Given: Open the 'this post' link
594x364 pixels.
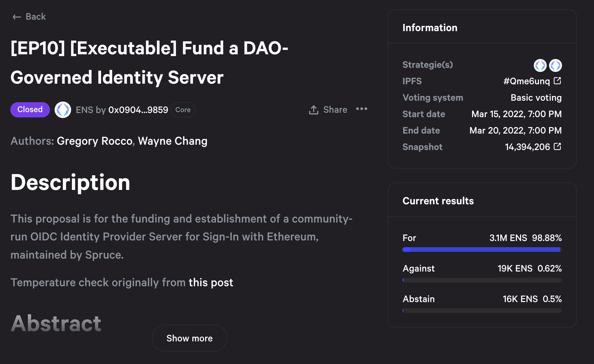Looking at the screenshot, I should 211,282.
